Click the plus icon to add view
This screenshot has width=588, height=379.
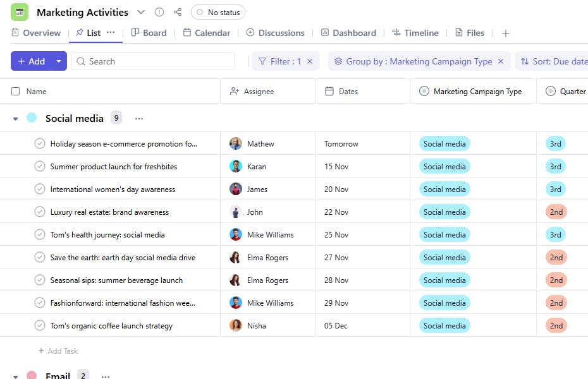[505, 33]
